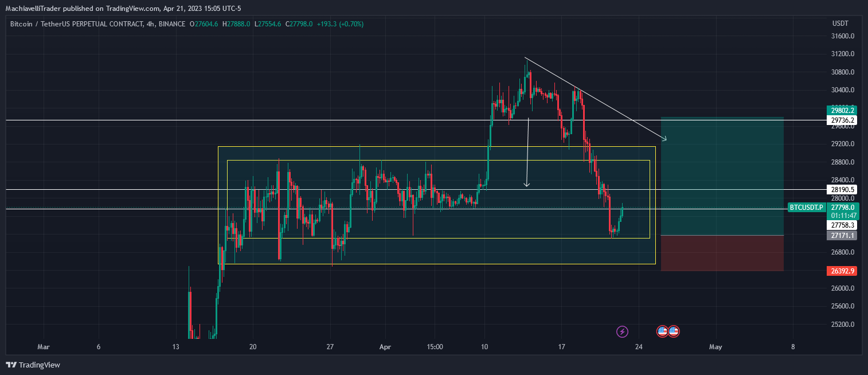The width and height of the screenshot is (868, 375).
Task: Click the close value C27798.0 in header
Action: pos(298,24)
